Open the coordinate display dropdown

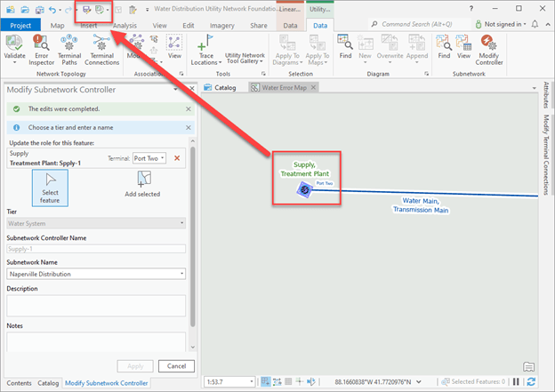419,381
